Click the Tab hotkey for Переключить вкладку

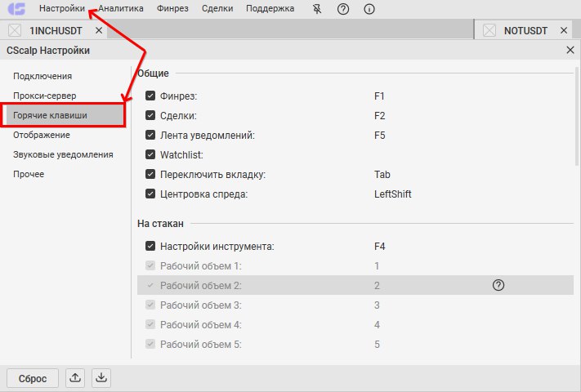[x=382, y=174]
